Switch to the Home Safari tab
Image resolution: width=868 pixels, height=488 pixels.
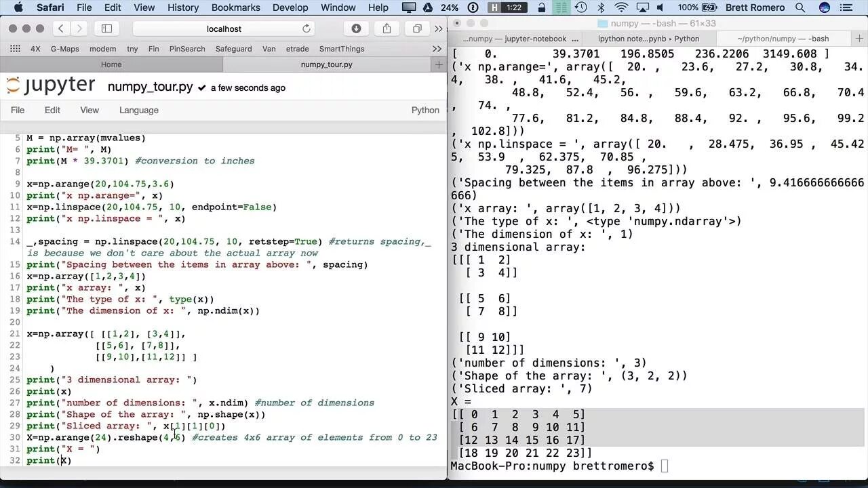[111, 64]
